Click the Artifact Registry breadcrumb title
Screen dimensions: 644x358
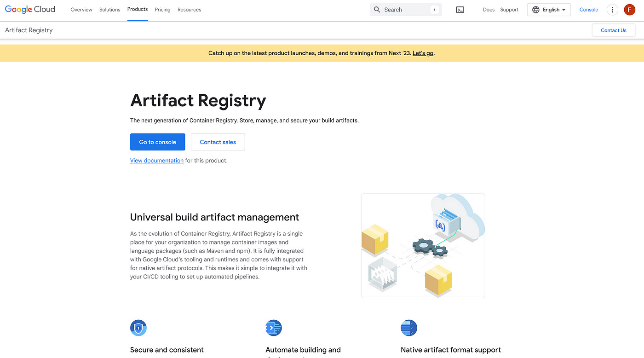(29, 30)
